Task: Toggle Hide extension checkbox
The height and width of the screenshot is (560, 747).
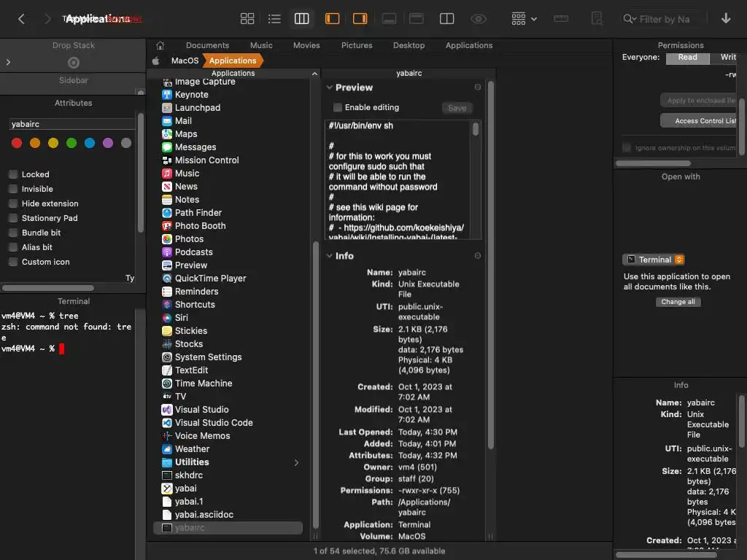Action: 13,204
